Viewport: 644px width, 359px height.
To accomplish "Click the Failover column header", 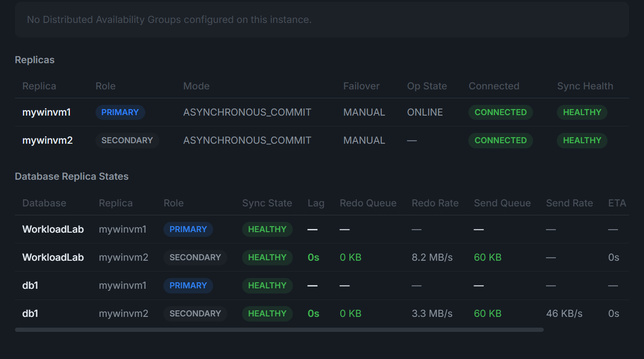I will tap(362, 86).
